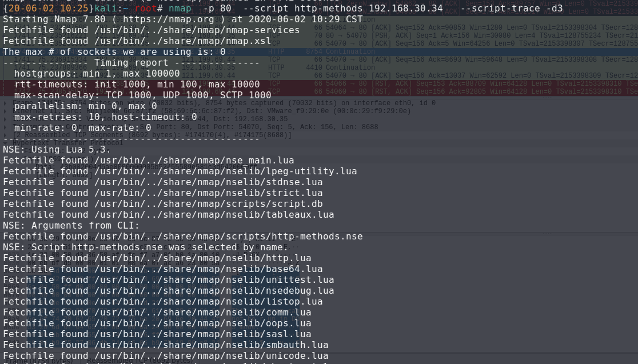Click the 'Starting Nmap 7.80' line
638x364 pixels.
pos(183,19)
